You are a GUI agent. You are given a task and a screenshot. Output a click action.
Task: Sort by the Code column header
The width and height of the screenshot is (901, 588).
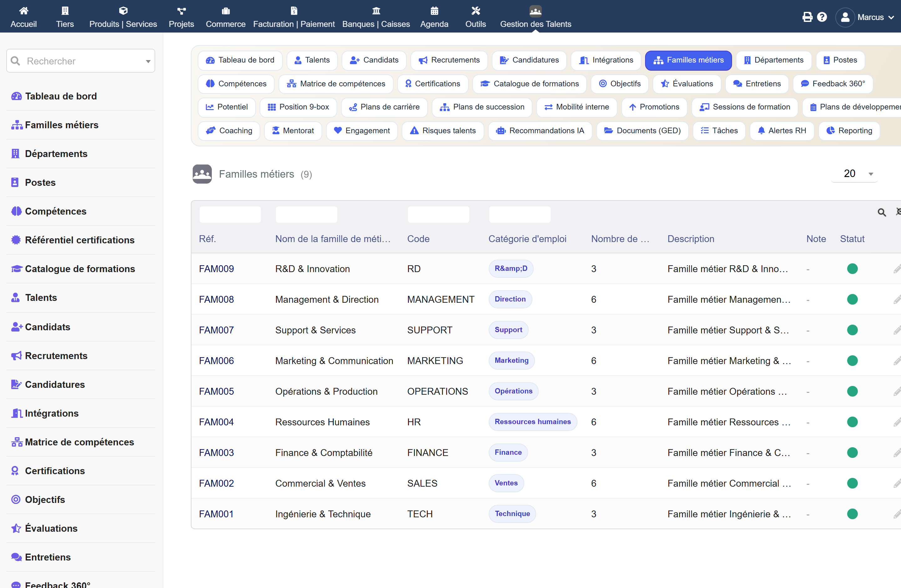pyautogui.click(x=418, y=239)
